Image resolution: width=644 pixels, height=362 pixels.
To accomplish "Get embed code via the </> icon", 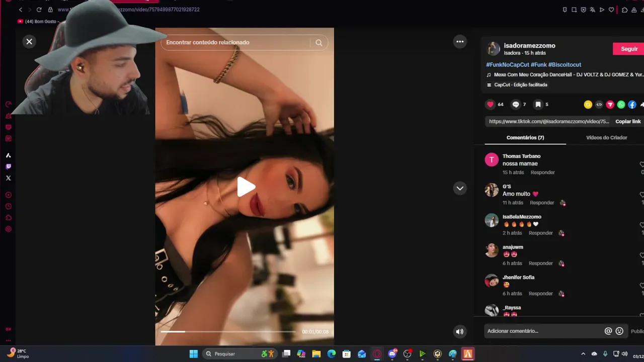I will (x=599, y=105).
